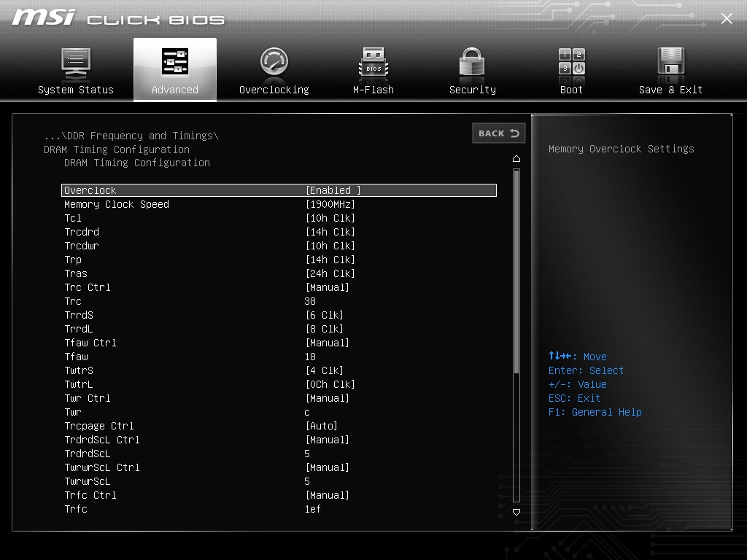Screen dimensions: 747x560
Task: Click Memory Overclock Settings help text
Action: (x=622, y=149)
